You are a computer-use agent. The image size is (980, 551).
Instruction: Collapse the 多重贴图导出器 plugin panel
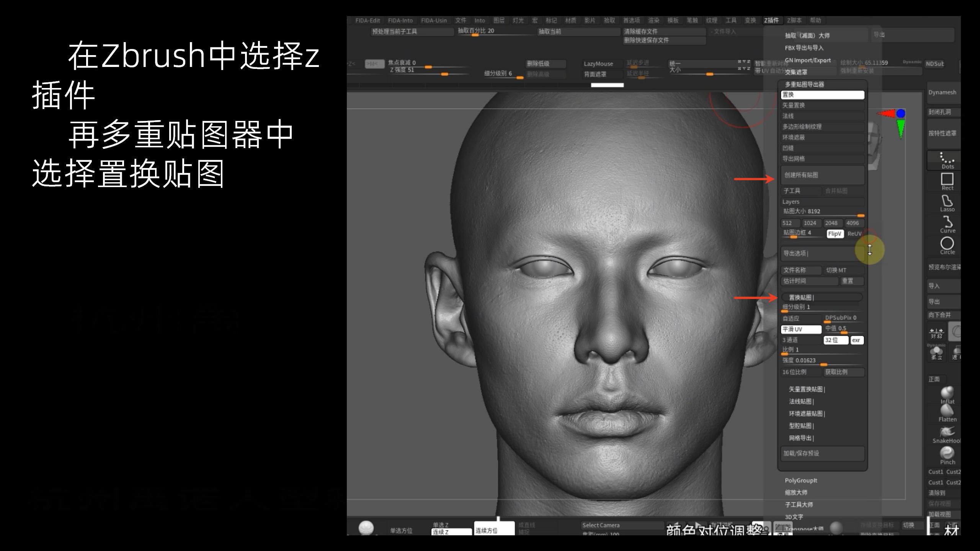[x=804, y=84]
